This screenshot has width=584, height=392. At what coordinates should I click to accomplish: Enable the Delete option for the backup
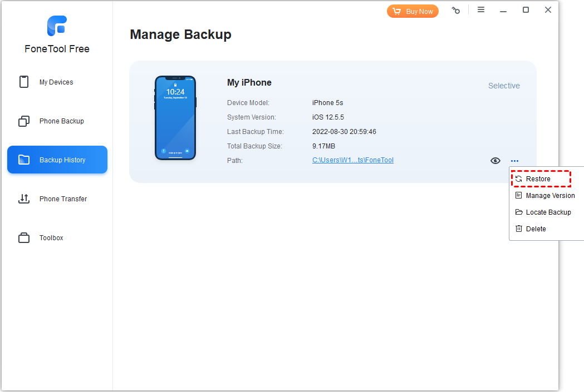pos(536,229)
